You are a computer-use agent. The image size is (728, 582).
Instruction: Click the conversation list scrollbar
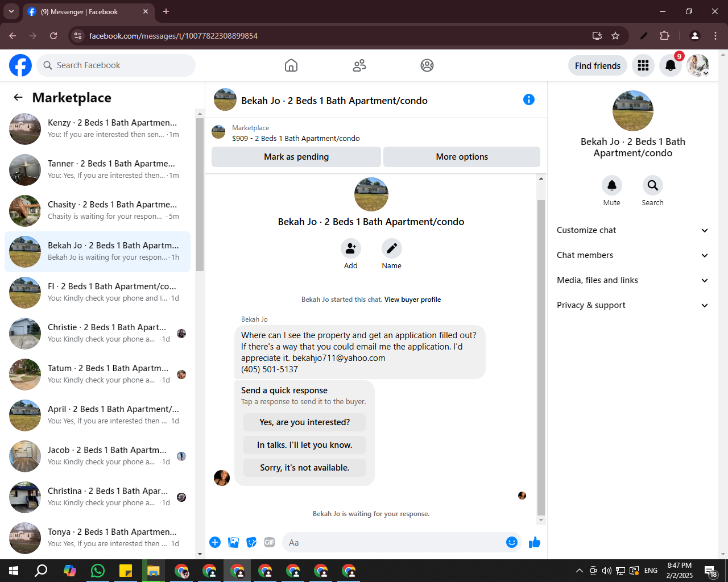tap(200, 194)
